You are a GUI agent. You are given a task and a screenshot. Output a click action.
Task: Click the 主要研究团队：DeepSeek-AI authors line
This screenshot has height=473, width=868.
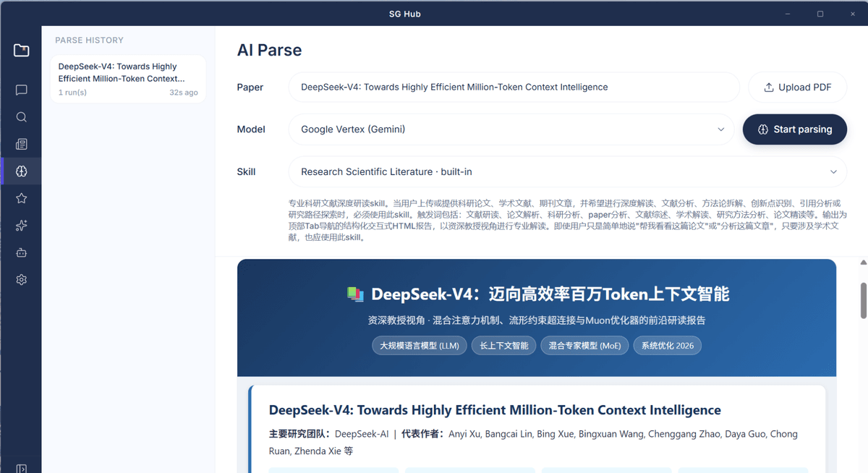(533, 442)
